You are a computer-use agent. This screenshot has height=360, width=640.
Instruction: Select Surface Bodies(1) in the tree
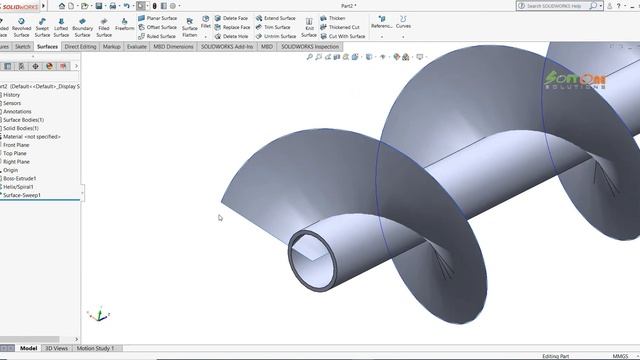23,120
